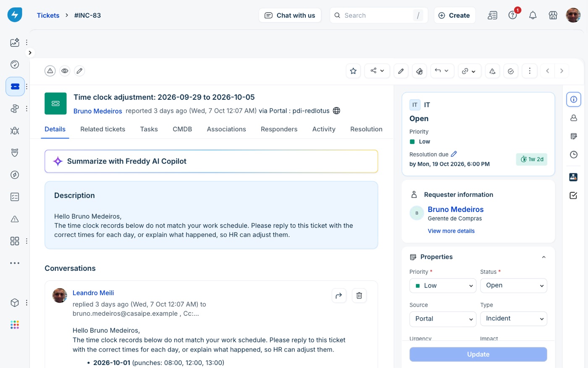Image resolution: width=588 pixels, height=368 pixels.
Task: Open Bruno Medeiros link under ticket title
Action: pos(98,111)
